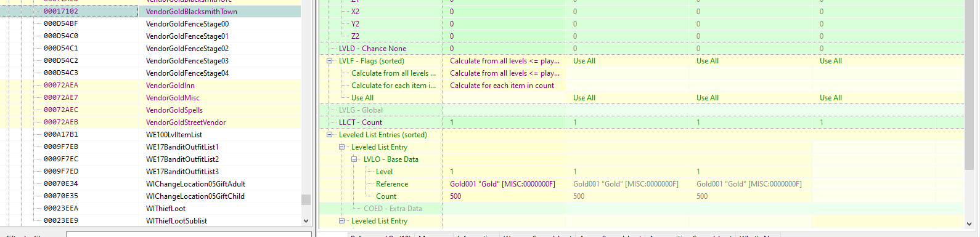The width and height of the screenshot is (980, 237).
Task: Select the LVLD - Chance None row
Action: [372, 49]
